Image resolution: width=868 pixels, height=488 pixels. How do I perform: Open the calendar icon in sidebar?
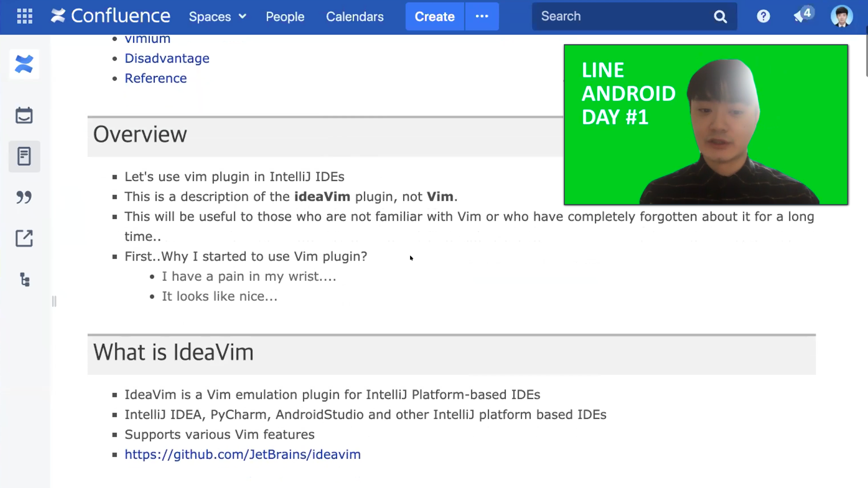click(24, 115)
